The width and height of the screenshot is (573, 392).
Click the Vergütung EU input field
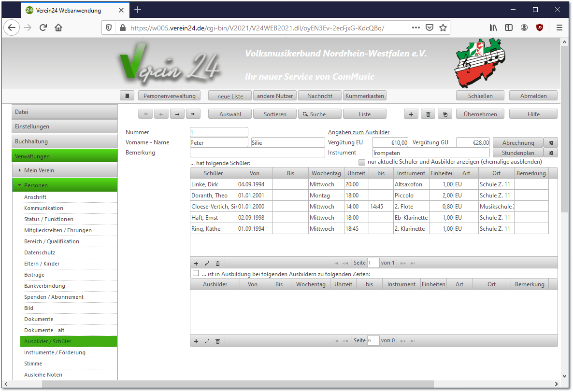(390, 143)
